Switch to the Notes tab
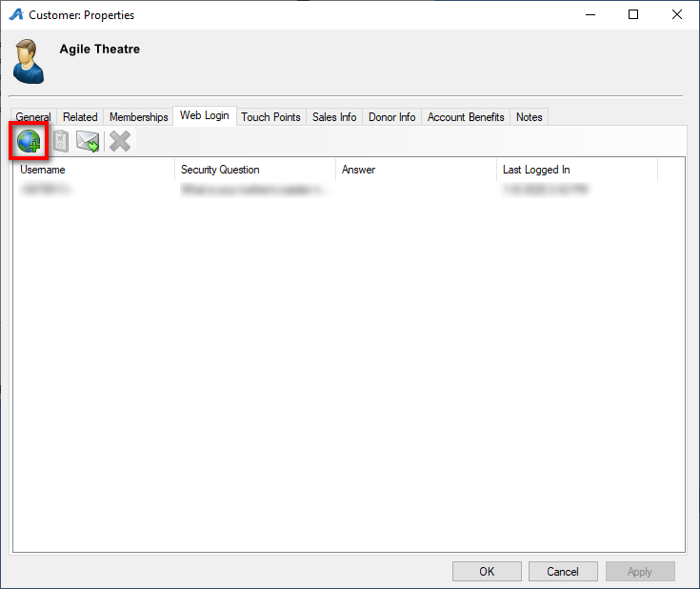Image resolution: width=700 pixels, height=589 pixels. [x=529, y=117]
